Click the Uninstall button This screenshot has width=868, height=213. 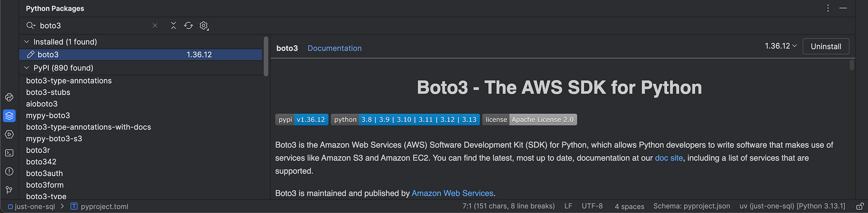pos(825,47)
